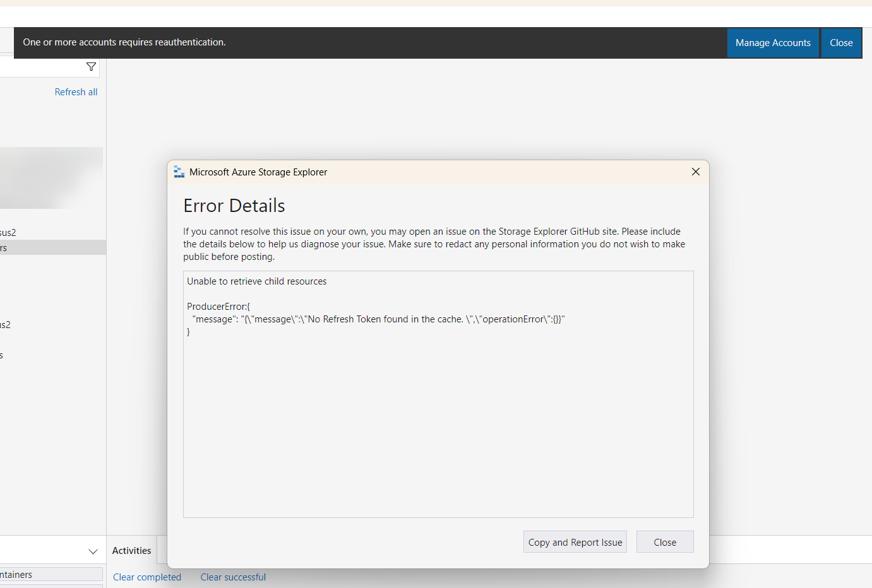Click the filter funnel icon in the explorer panel
The width and height of the screenshot is (872, 588).
[x=91, y=67]
